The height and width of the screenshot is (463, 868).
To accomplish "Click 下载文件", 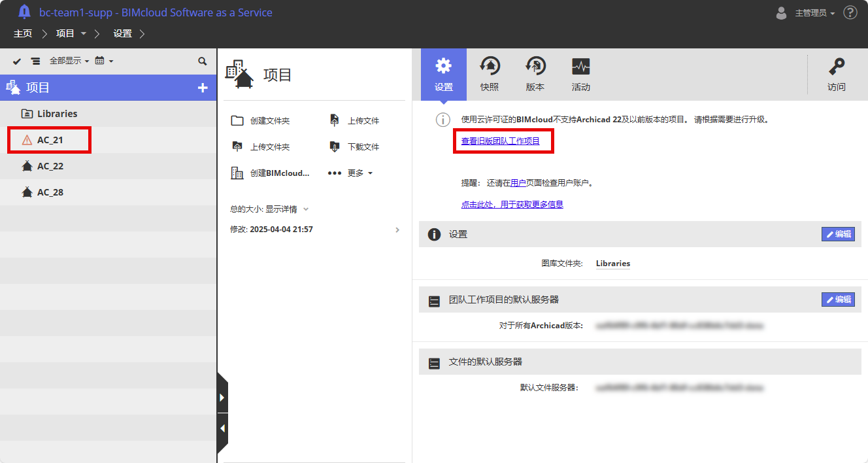I will (x=354, y=147).
